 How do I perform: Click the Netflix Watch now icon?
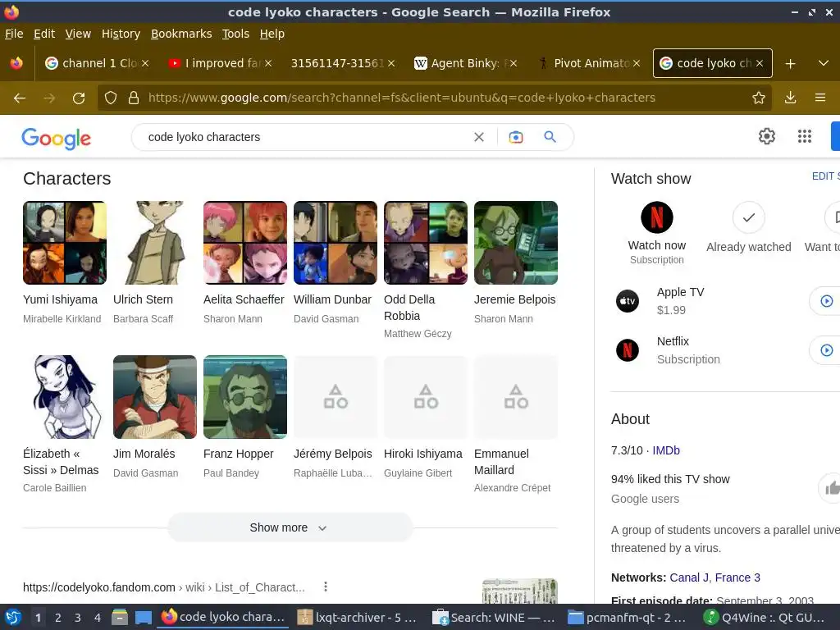coord(657,217)
